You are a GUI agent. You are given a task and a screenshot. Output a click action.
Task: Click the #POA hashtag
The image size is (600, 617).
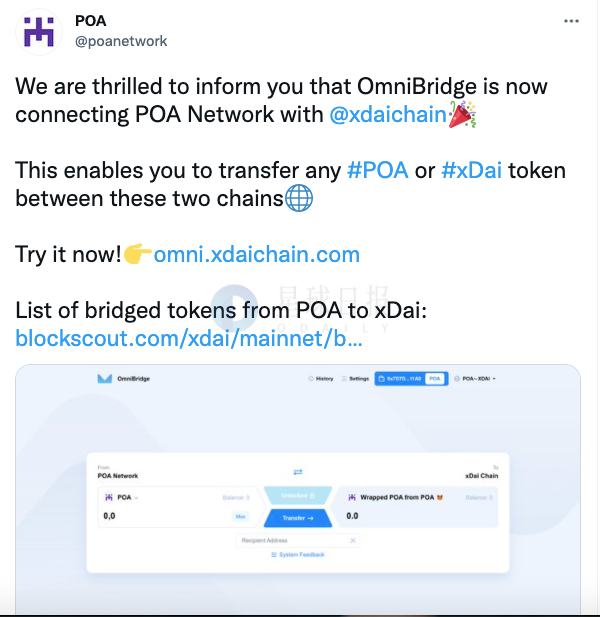pos(377,170)
